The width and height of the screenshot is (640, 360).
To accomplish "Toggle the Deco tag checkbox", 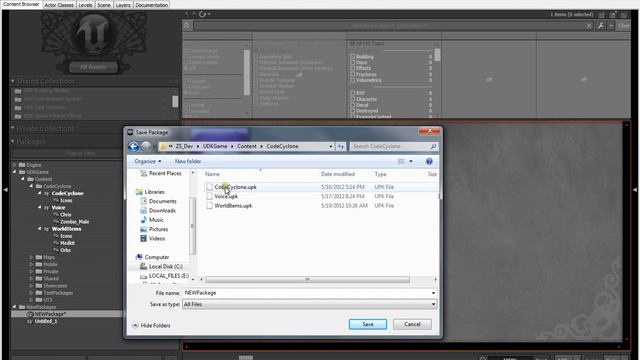I will (x=353, y=62).
